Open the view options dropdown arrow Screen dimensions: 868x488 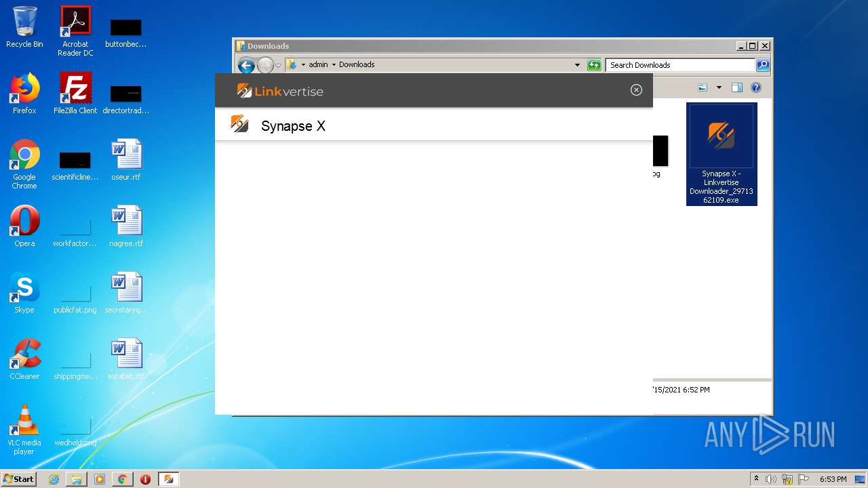pos(719,87)
